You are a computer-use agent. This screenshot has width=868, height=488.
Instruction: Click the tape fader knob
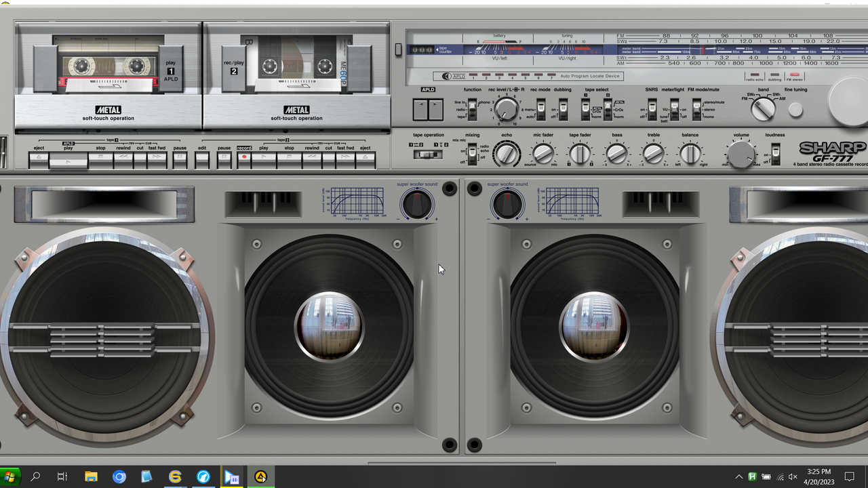coord(580,154)
